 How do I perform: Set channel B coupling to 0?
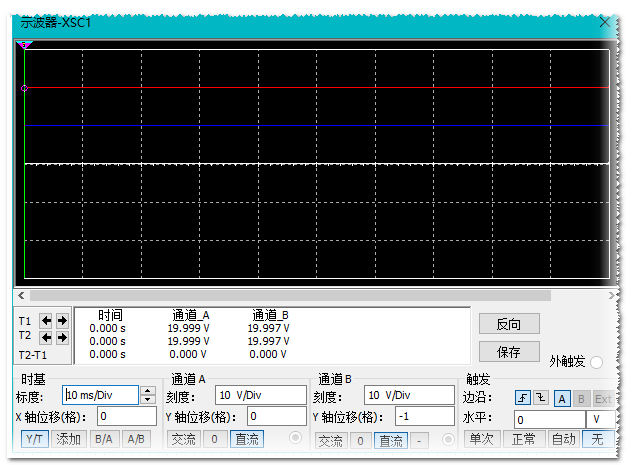(361, 441)
